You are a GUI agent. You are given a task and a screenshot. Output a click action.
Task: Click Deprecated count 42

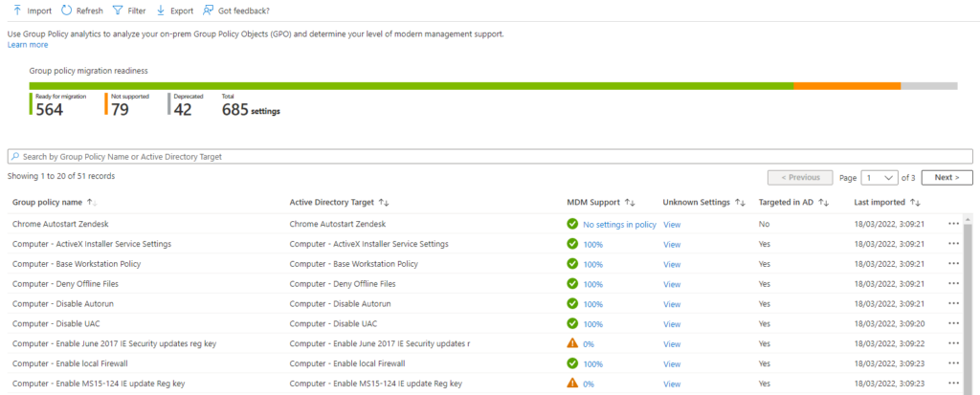tap(183, 110)
